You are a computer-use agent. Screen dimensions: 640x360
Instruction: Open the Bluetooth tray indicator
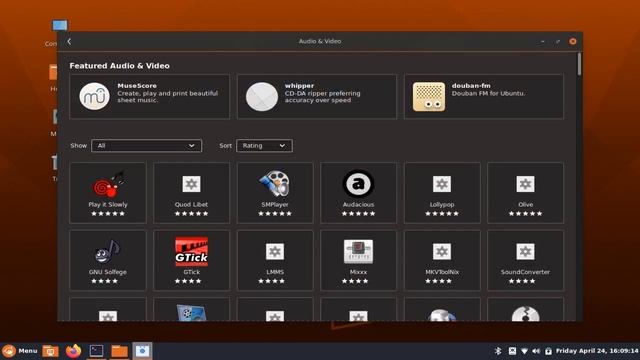tap(498, 351)
